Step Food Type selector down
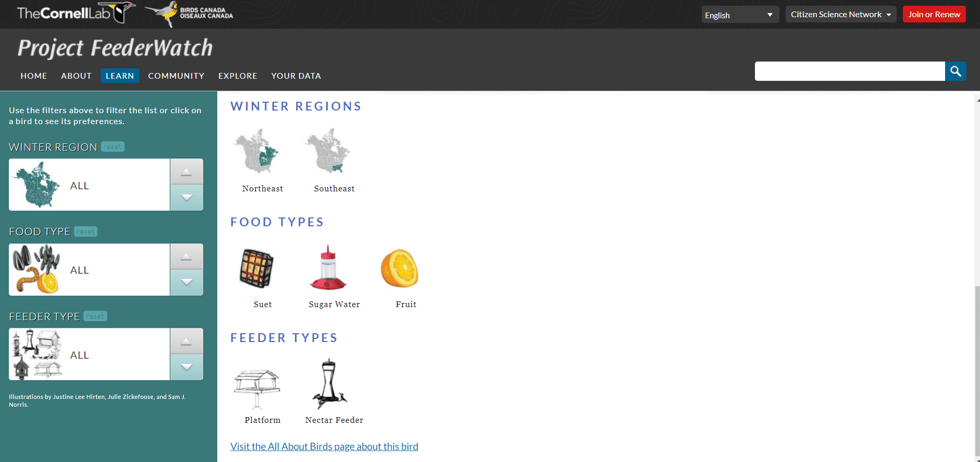 click(x=187, y=283)
